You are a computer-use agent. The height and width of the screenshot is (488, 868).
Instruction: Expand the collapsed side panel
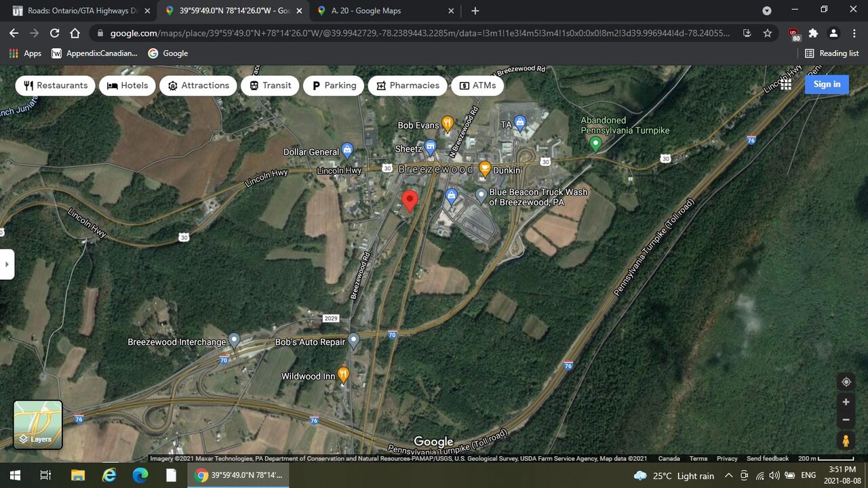pos(7,264)
